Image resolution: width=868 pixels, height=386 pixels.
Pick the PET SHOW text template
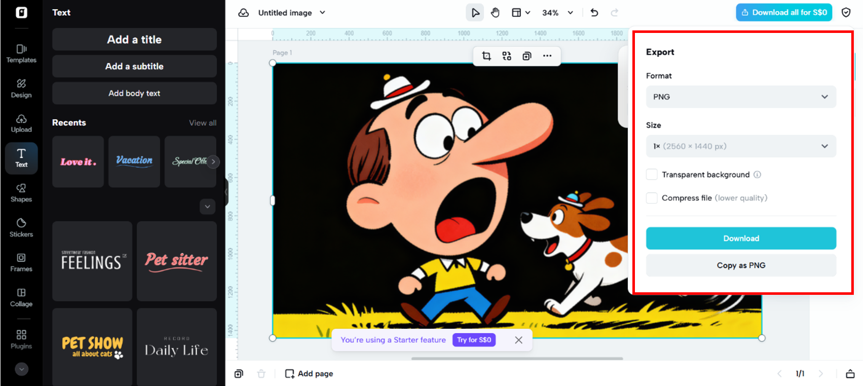[92, 347]
